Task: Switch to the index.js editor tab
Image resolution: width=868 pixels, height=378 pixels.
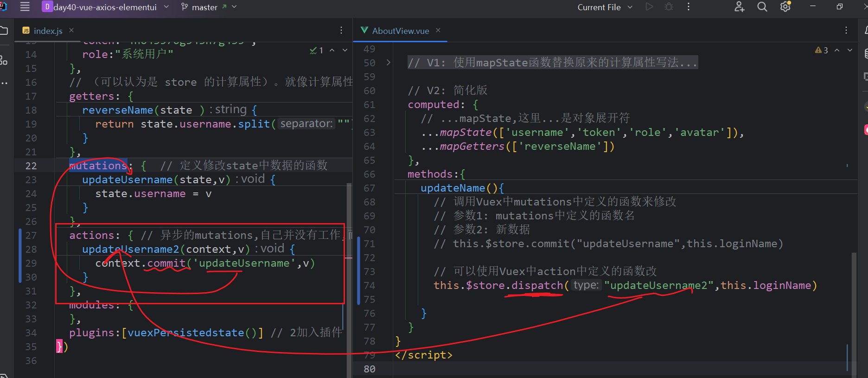Action: click(x=48, y=31)
